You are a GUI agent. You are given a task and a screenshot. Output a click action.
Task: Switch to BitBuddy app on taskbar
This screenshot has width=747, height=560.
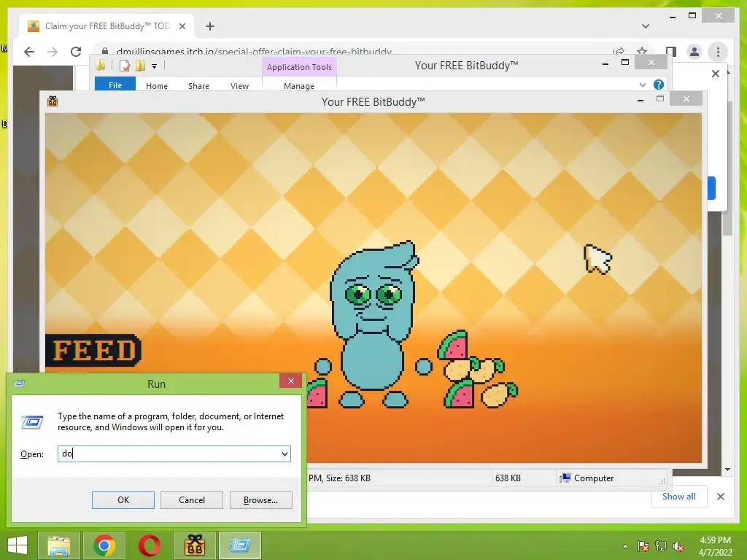point(194,545)
